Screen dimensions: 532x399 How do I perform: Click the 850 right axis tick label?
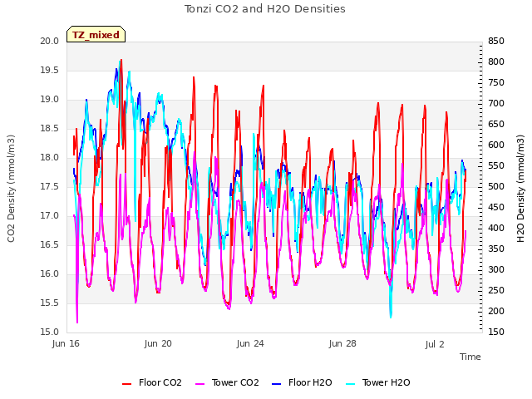tap(496, 41)
